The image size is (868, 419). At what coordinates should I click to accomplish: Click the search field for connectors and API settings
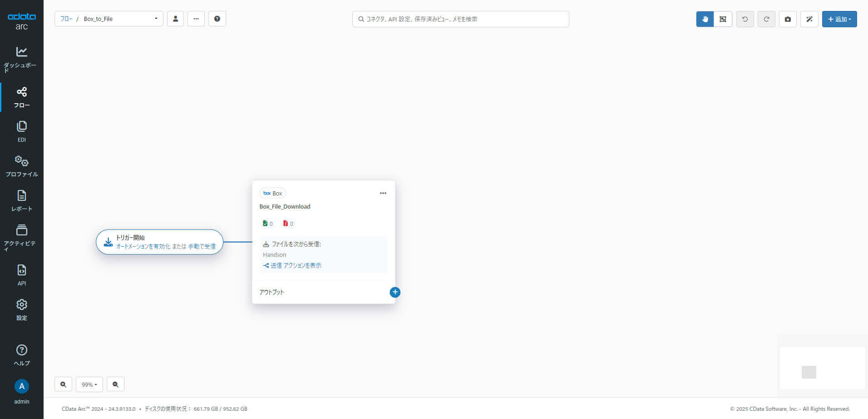460,19
